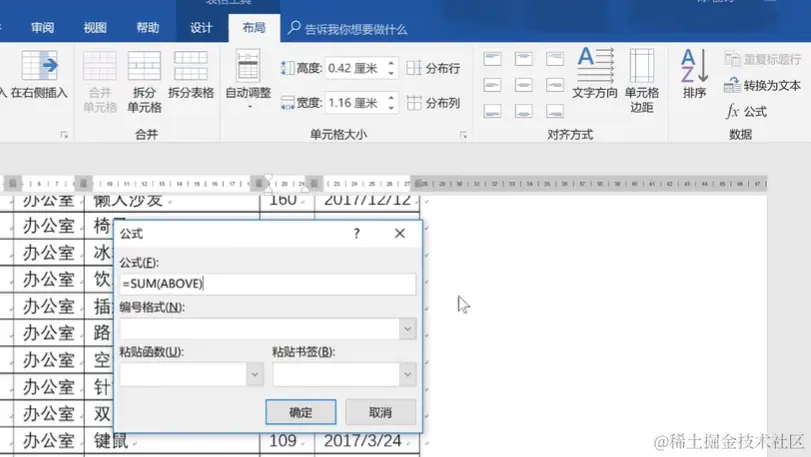Viewport: 811px width, 457px height.
Task: Open View (视图) tab
Action: coord(95,27)
